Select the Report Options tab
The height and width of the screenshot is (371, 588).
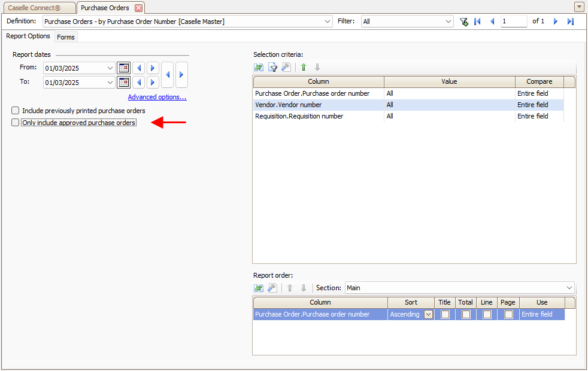28,36
